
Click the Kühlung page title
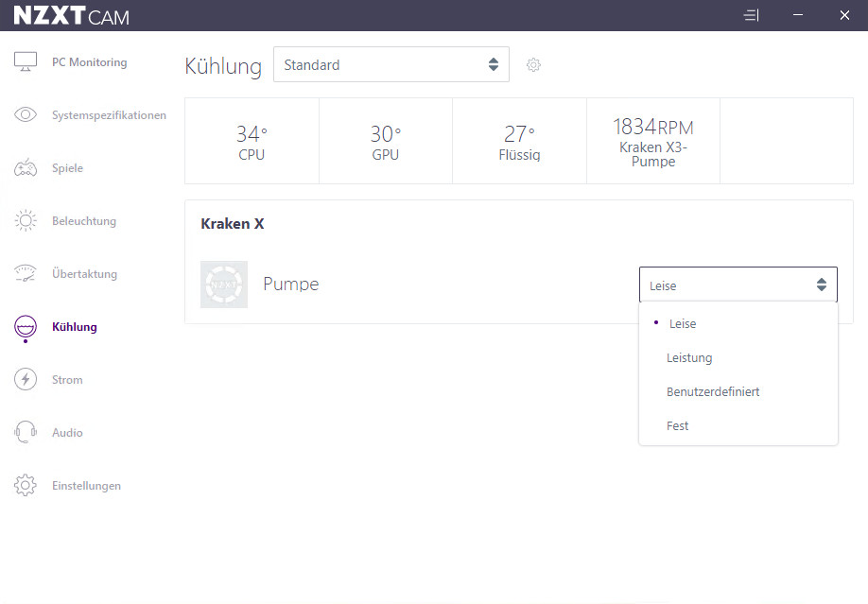point(223,66)
